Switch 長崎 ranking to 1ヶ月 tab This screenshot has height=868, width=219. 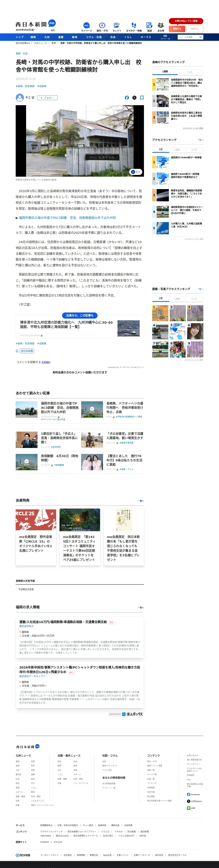190,72
